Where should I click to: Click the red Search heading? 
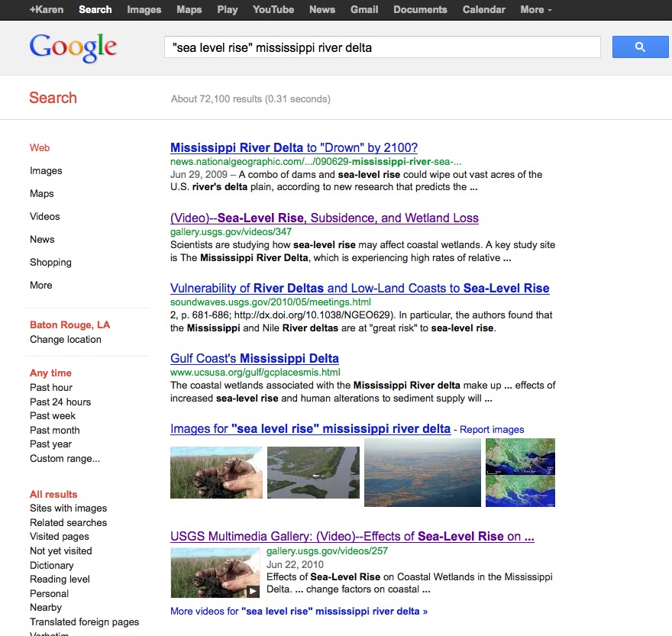coord(53,98)
